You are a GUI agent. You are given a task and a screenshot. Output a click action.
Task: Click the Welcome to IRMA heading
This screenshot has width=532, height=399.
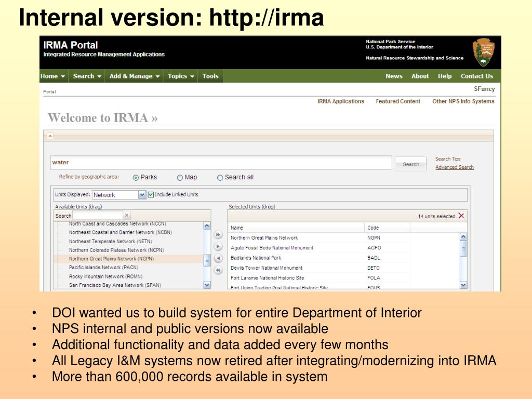[102, 118]
